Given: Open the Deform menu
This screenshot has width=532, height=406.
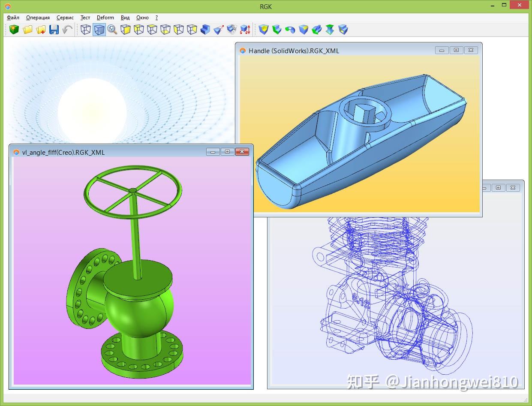Looking at the screenshot, I should click(105, 18).
